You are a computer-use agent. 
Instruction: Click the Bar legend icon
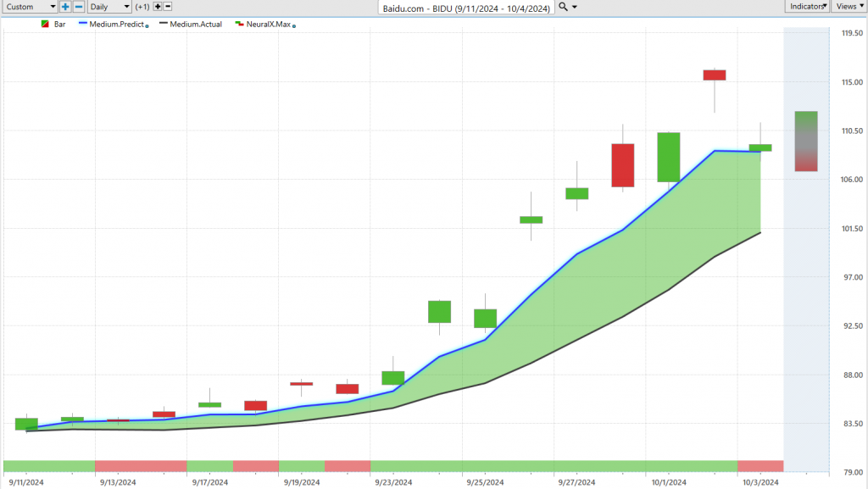[x=46, y=25]
